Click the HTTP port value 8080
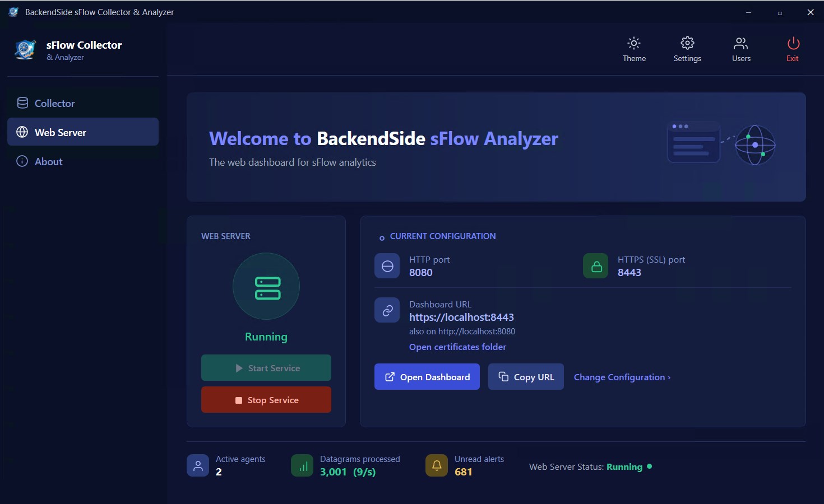This screenshot has width=824, height=504. pyautogui.click(x=421, y=273)
